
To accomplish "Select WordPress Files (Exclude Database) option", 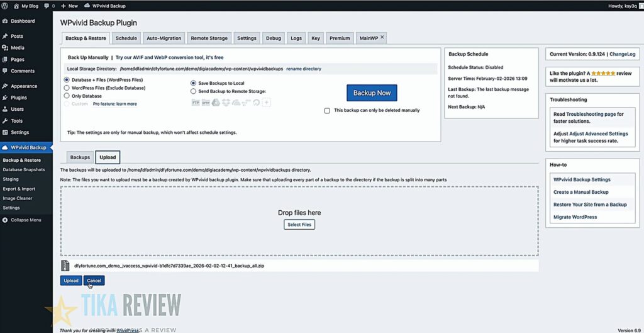I will [67, 88].
